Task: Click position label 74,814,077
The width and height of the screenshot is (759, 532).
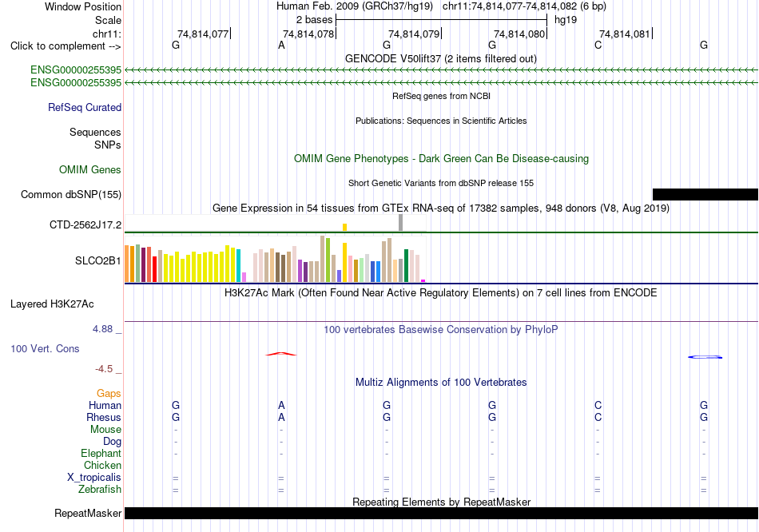Action: point(203,34)
